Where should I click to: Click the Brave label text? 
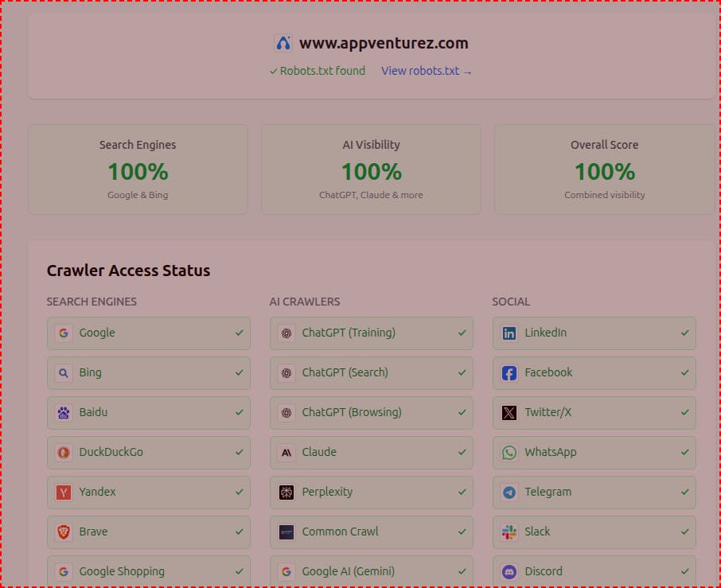pos(93,532)
